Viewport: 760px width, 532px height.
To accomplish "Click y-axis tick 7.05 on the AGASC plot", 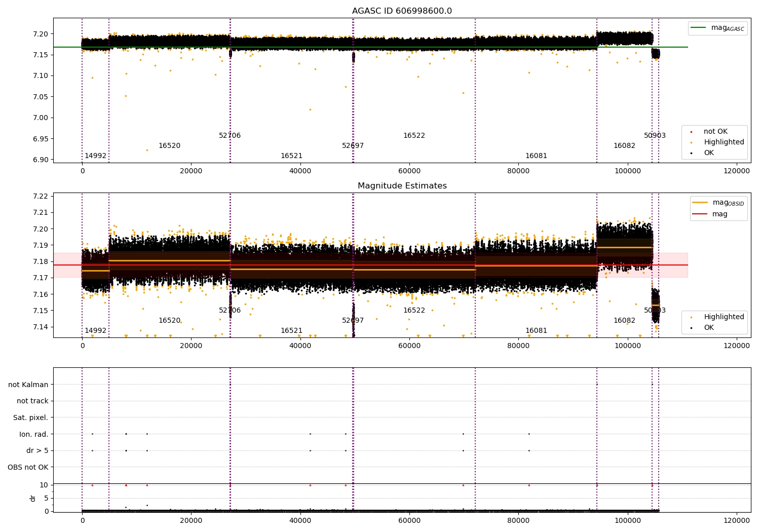I will tap(41, 97).
